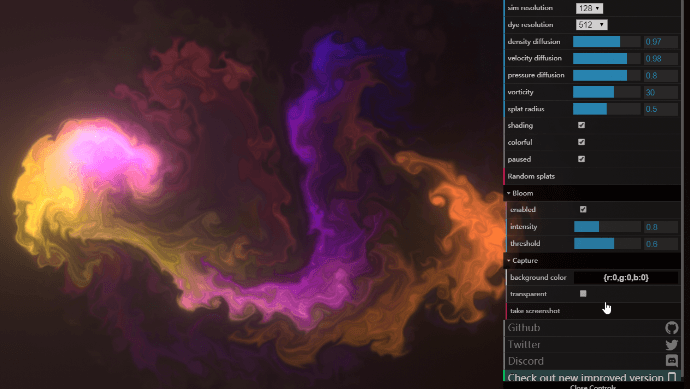
Task: Collapse the Bloom section
Action: coord(592,193)
